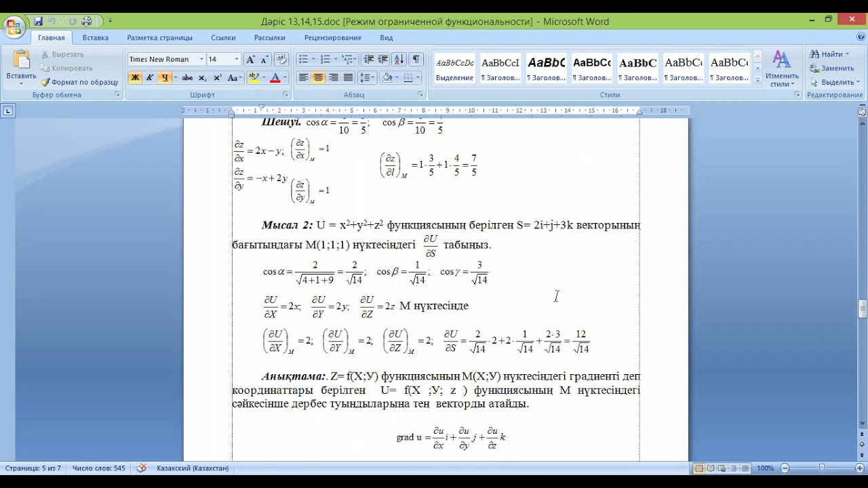
Task: Open the dropdown arrow below Вставить
Action: [x=21, y=84]
